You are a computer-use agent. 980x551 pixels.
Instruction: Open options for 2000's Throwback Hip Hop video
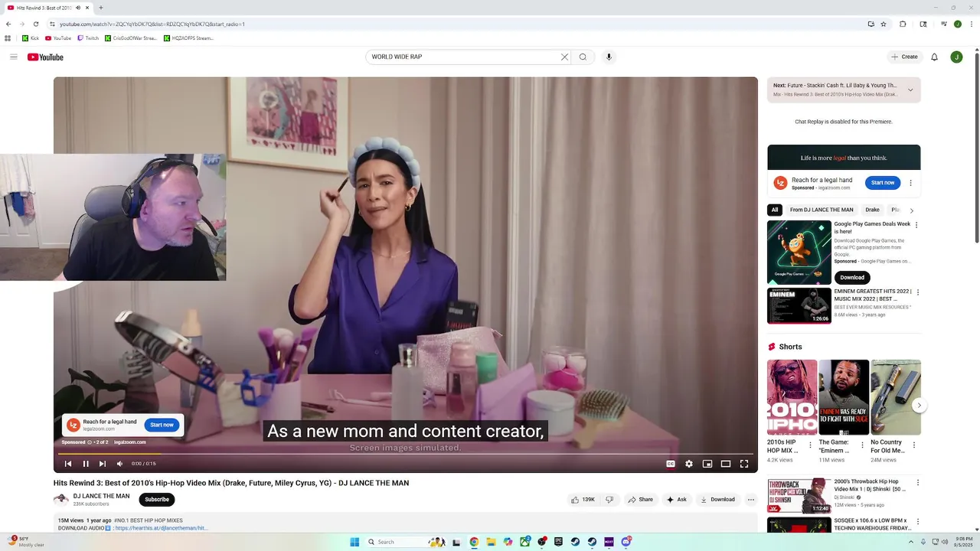(918, 483)
